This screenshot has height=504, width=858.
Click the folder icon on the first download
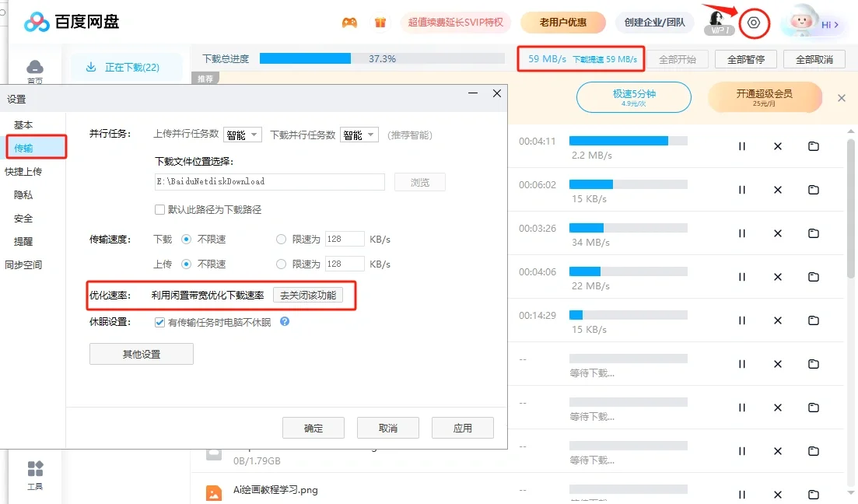click(814, 146)
